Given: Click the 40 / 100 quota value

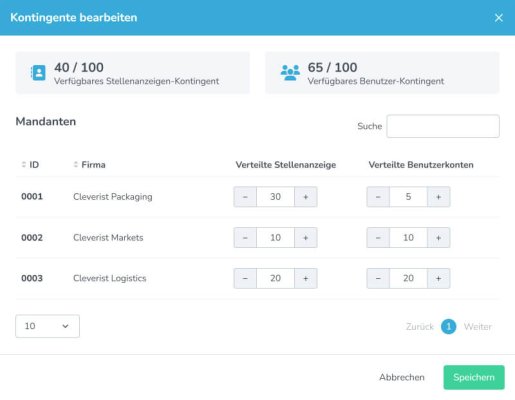Looking at the screenshot, I should (79, 68).
